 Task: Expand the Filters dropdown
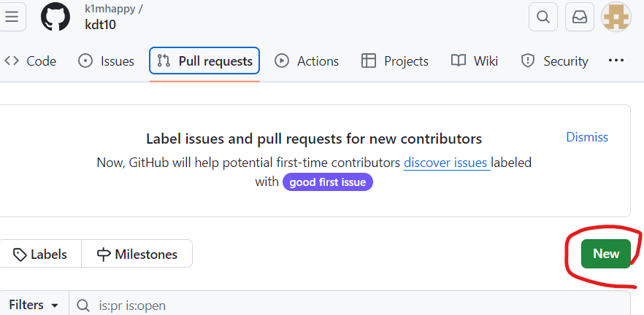pyautogui.click(x=34, y=305)
